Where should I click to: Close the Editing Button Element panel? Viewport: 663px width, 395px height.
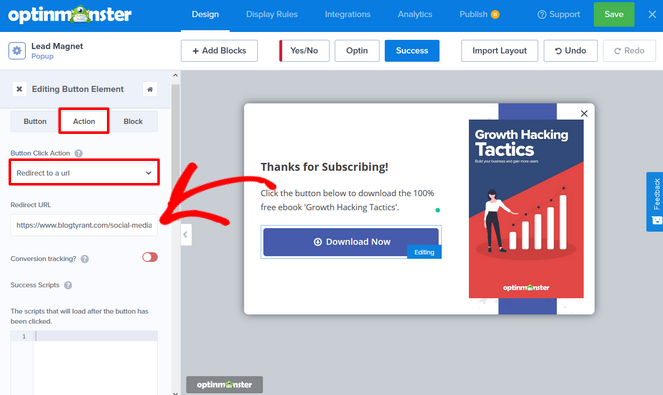[19, 89]
